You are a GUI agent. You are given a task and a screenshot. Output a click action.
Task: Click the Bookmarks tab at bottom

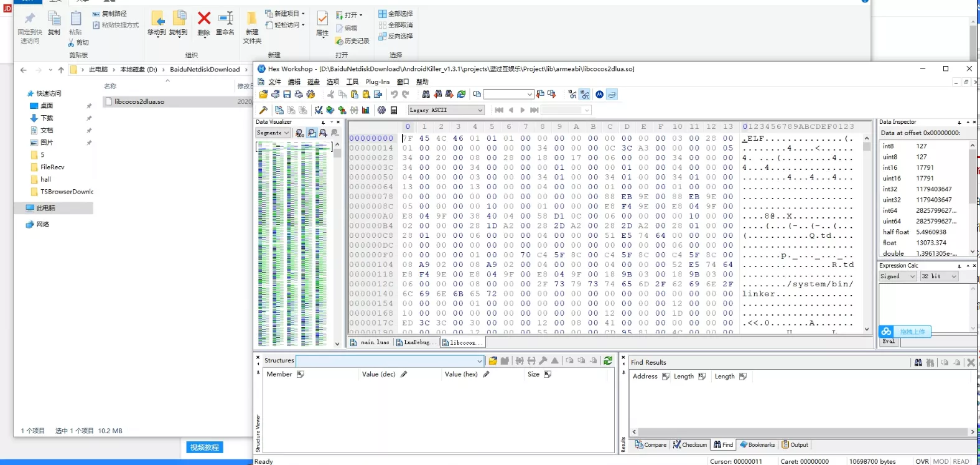click(757, 444)
